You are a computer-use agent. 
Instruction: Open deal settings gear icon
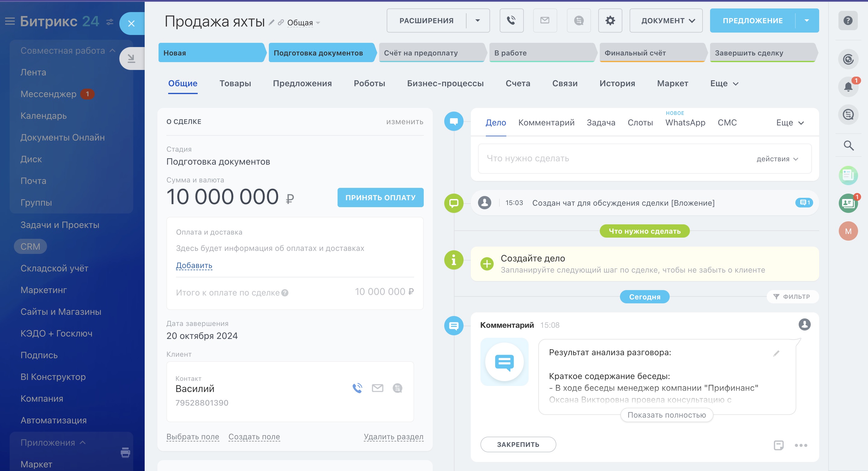pyautogui.click(x=610, y=21)
